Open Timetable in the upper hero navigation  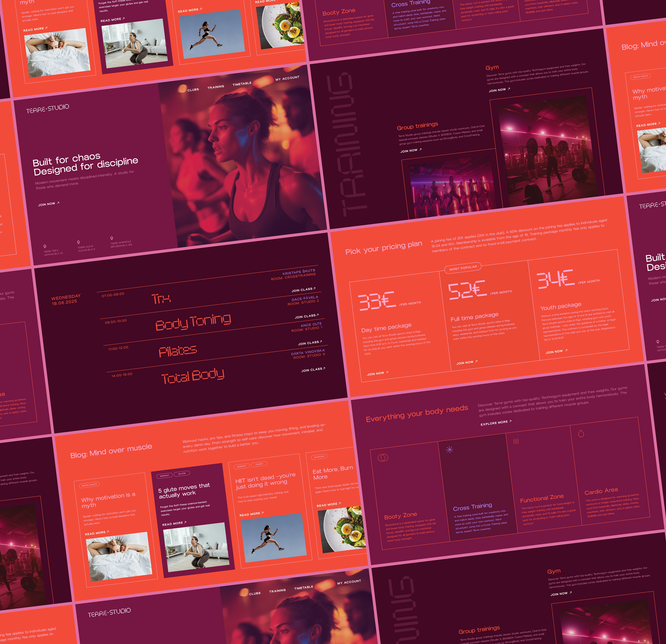point(242,84)
